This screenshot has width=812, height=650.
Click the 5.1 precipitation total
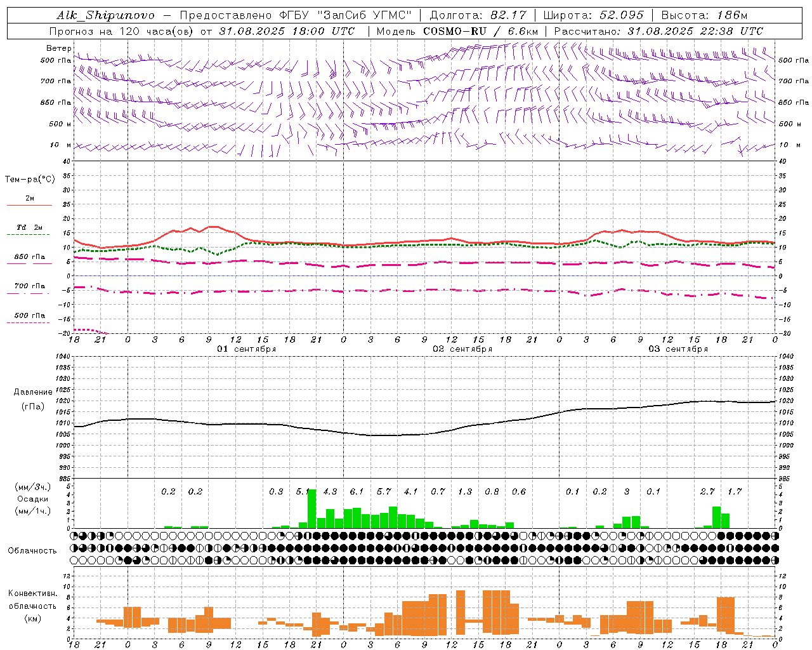[x=303, y=491]
